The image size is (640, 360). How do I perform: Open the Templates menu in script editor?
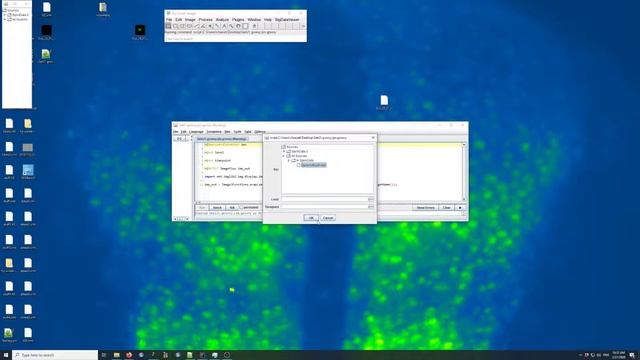point(214,132)
